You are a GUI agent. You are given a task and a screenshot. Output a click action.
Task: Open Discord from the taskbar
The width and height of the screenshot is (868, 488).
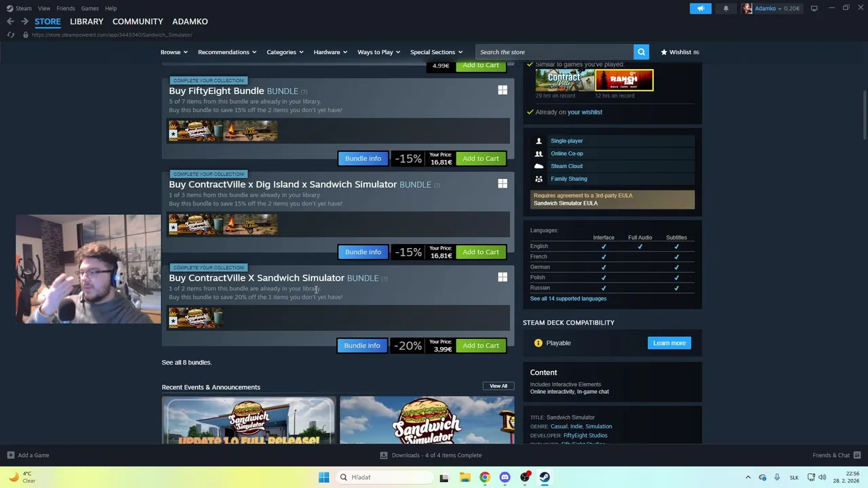pos(505,477)
